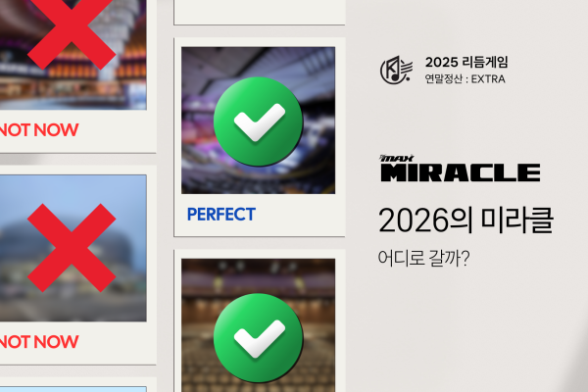Click the 어디로 갈까? question text
588x392 pixels.
click(x=423, y=259)
